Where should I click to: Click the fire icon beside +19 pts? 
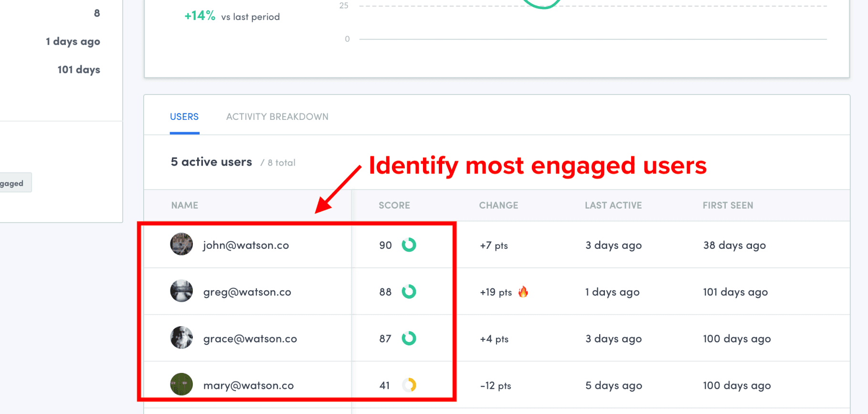click(x=523, y=292)
